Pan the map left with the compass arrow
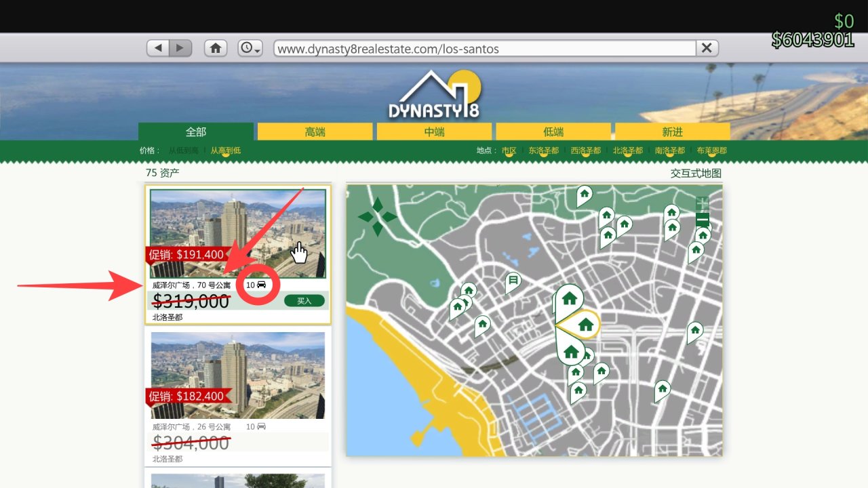 pos(366,217)
